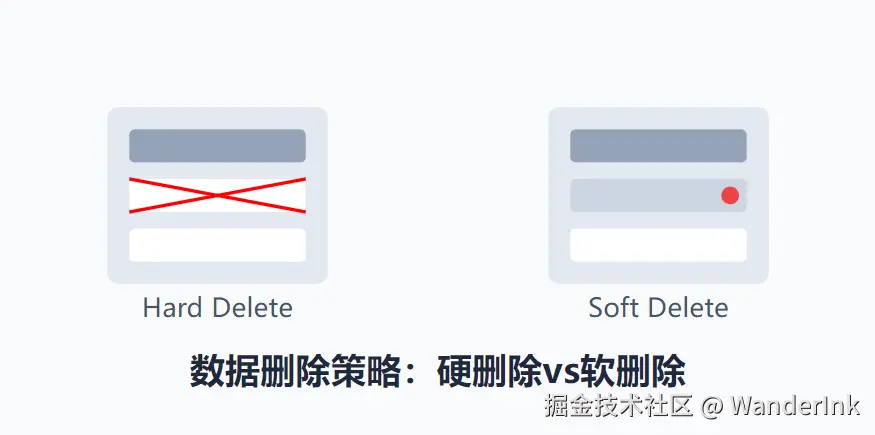Viewport: 875px width, 435px height.
Task: Click the bottom white row in Hard Delete card
Action: 217,245
